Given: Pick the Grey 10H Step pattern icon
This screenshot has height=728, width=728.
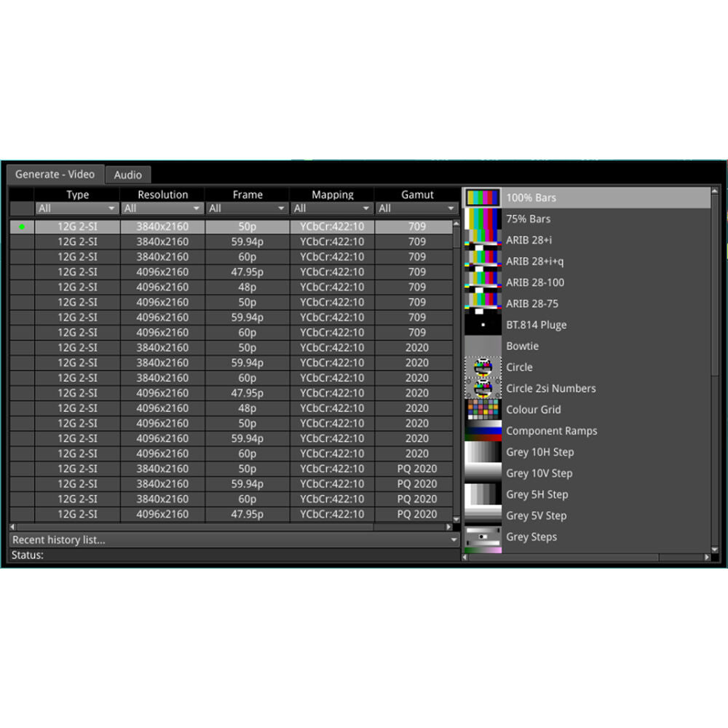Looking at the screenshot, I should pyautogui.click(x=483, y=452).
